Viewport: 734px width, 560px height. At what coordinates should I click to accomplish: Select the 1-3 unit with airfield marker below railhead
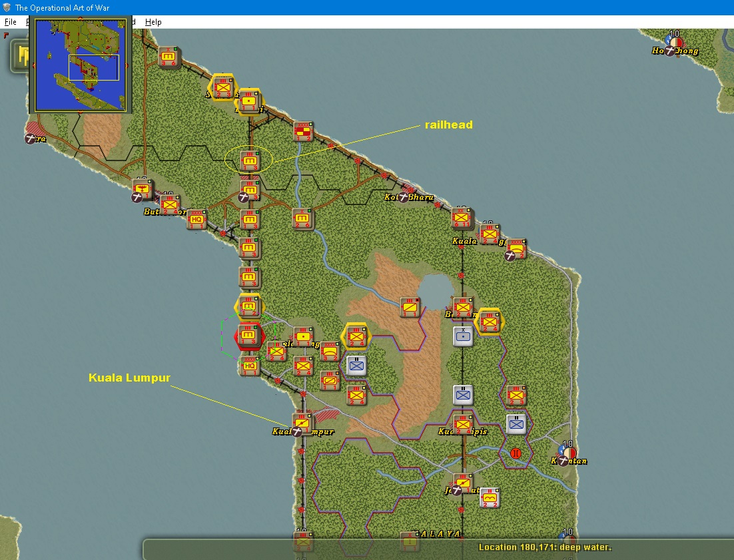click(250, 190)
